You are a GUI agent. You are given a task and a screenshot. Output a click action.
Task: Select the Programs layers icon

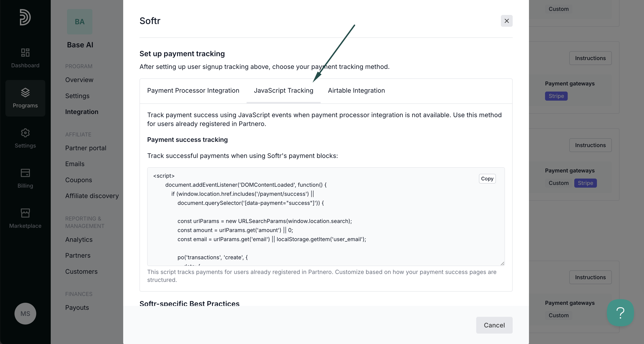25,92
